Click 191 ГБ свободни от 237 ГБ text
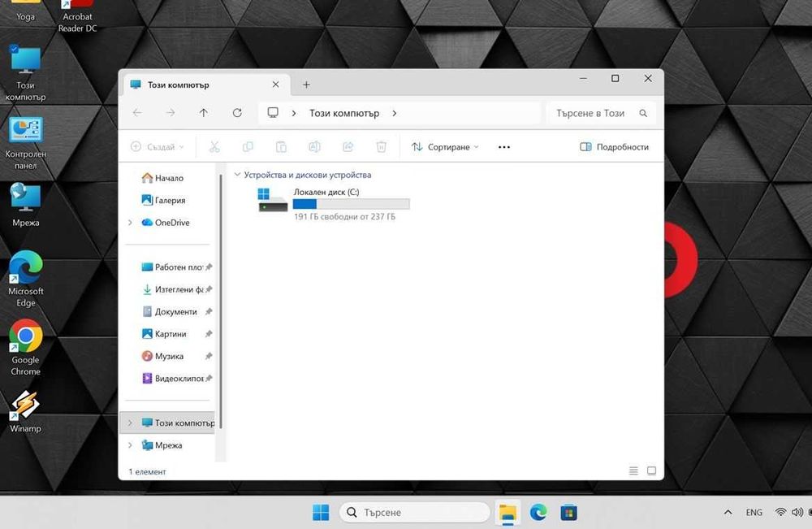Viewport: 812px width, 529px height. point(344,217)
